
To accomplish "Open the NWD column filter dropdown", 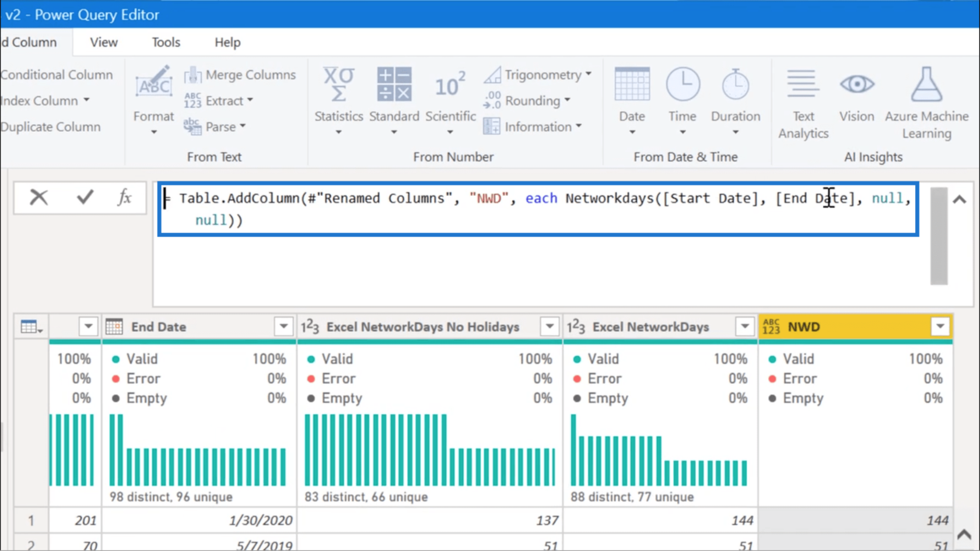I will click(x=940, y=327).
